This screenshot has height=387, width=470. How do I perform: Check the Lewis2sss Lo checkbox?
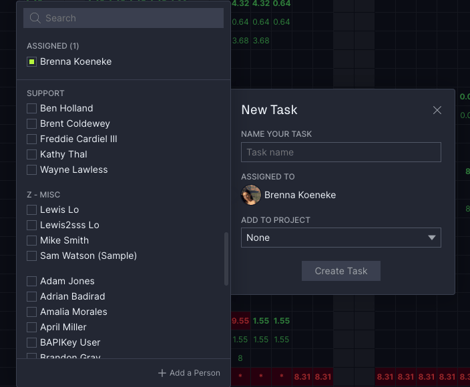[x=32, y=225]
